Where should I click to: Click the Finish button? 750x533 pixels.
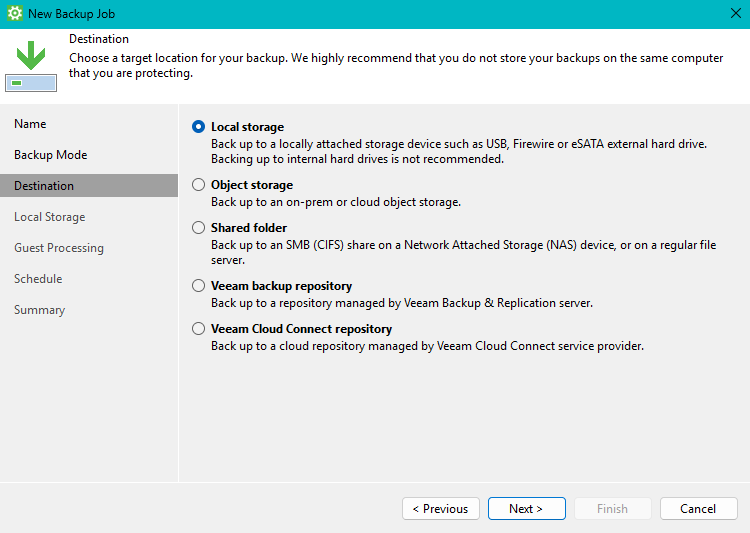(x=612, y=509)
